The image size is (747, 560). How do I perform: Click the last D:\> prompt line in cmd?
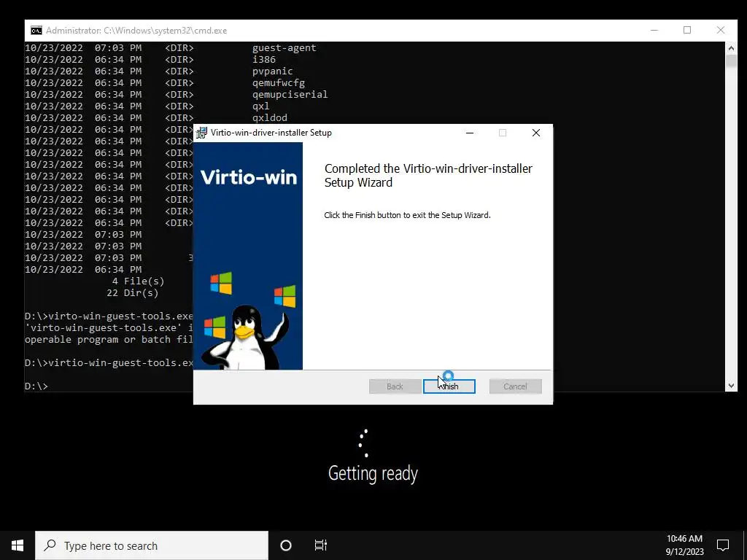[x=36, y=386]
